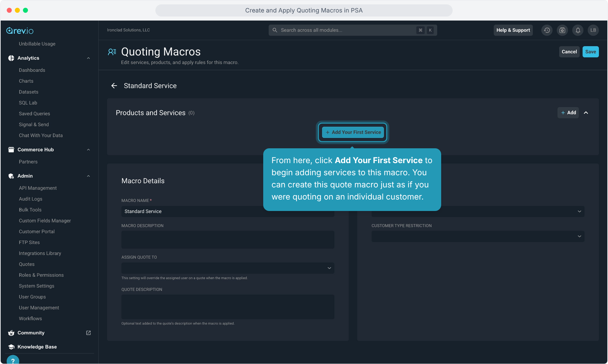Image resolution: width=608 pixels, height=364 pixels.
Task: Open the notifications bell
Action: (x=578, y=30)
